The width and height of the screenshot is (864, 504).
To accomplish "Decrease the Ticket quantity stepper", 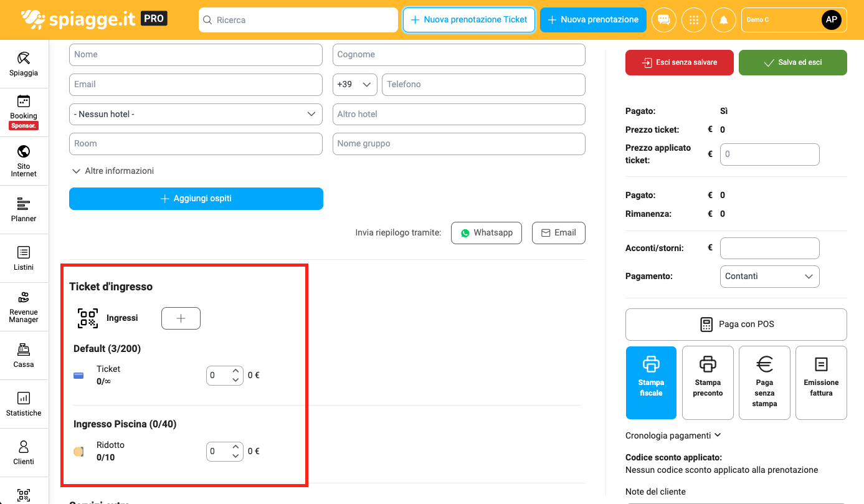I will (235, 379).
